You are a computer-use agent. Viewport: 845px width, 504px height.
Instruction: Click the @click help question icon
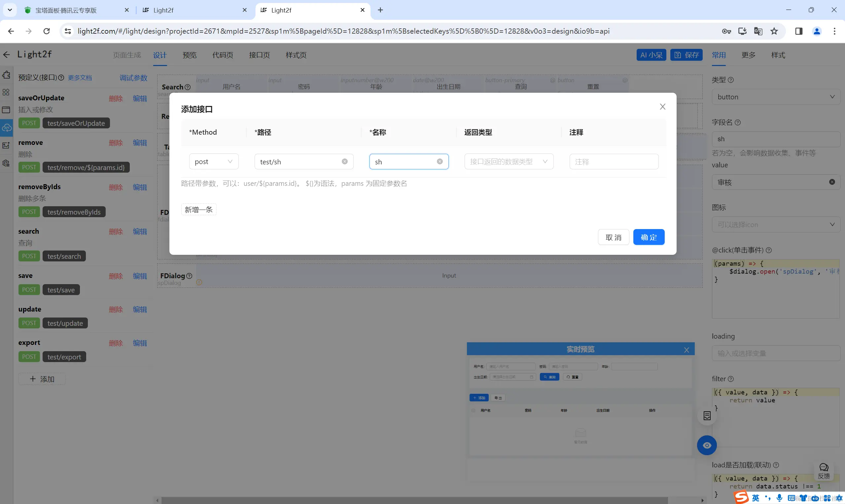click(768, 250)
